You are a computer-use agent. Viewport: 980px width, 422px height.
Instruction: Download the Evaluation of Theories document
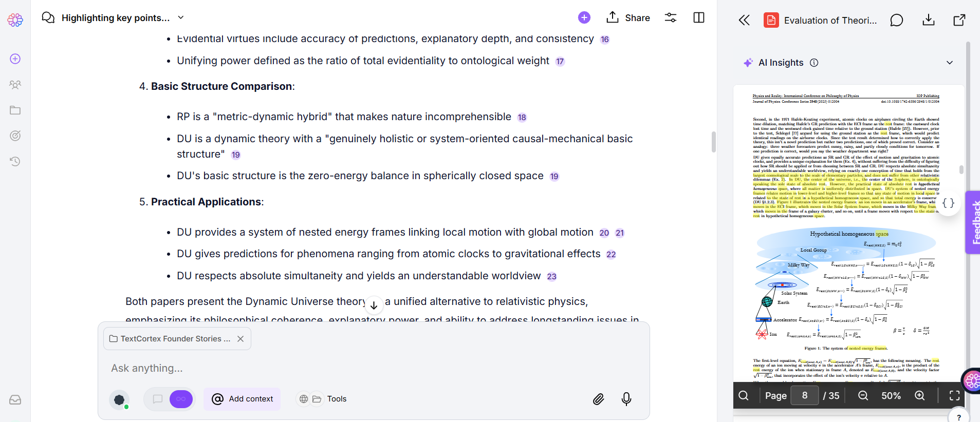(928, 20)
